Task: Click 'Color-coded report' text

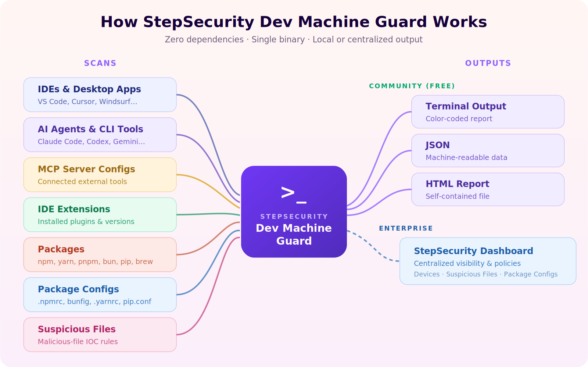Action: point(459,119)
